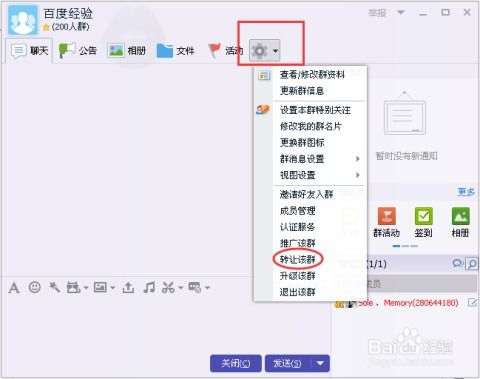
Task: Open the group settings gear icon
Action: click(259, 51)
